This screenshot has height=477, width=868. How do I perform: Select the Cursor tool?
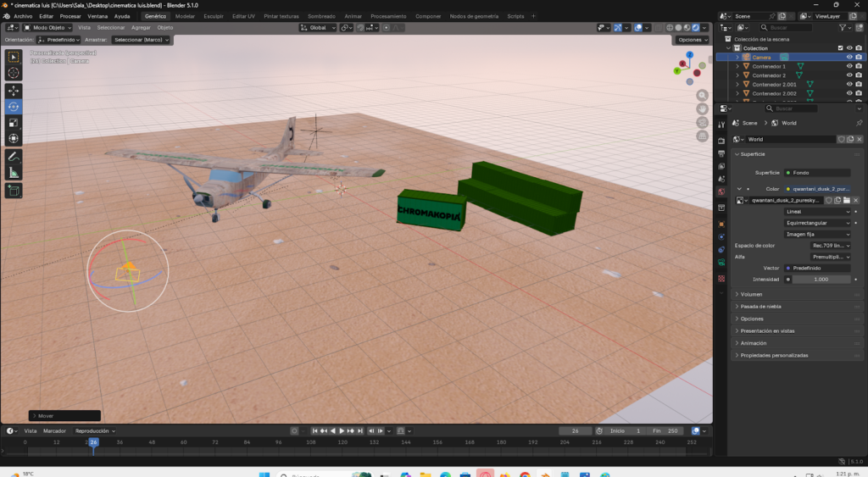coord(14,73)
